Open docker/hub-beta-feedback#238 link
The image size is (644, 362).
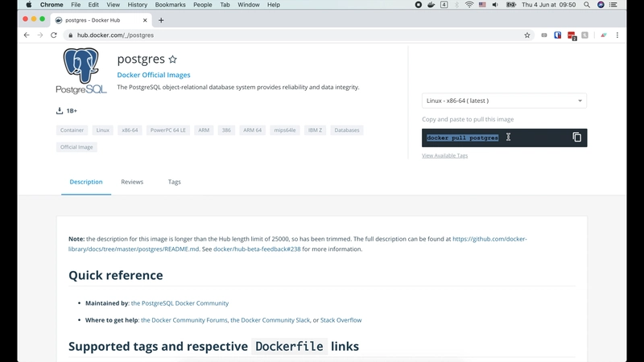[x=257, y=249]
